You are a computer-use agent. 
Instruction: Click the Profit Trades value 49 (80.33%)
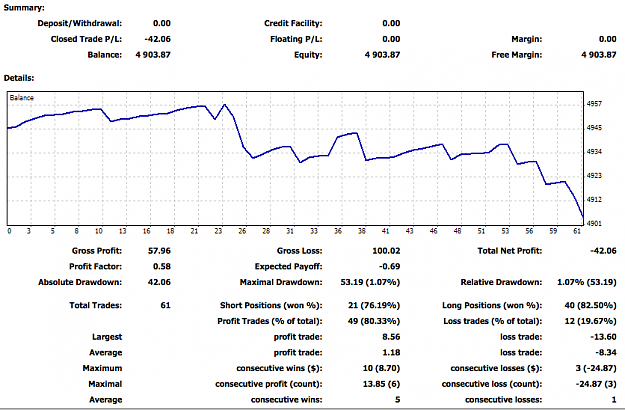tap(374, 321)
